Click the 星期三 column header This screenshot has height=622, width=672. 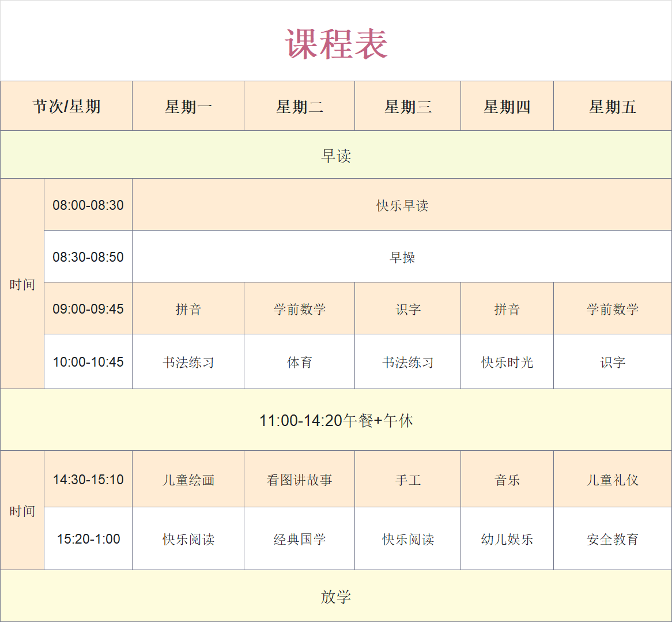click(407, 107)
